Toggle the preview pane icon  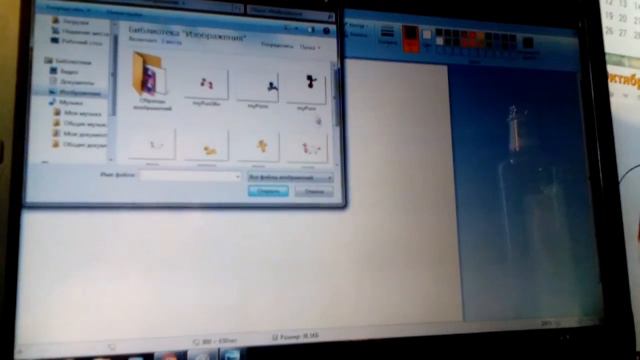[x=311, y=30]
